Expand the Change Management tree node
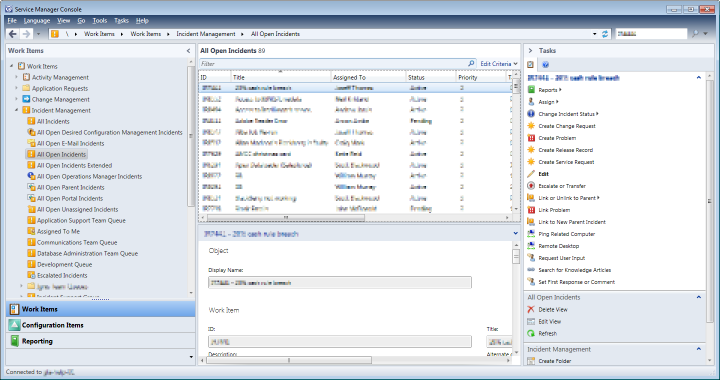Viewport: 720px width, 380px height. click(17, 99)
